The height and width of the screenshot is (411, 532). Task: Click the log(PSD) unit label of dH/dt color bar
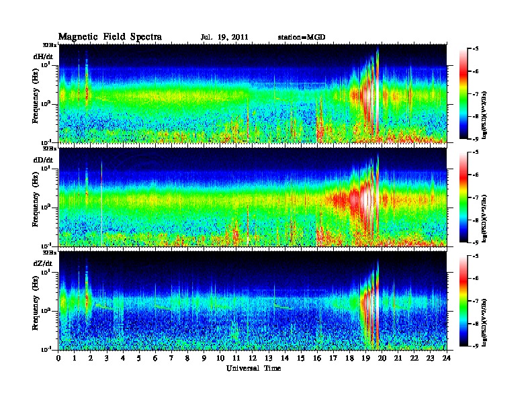point(485,116)
